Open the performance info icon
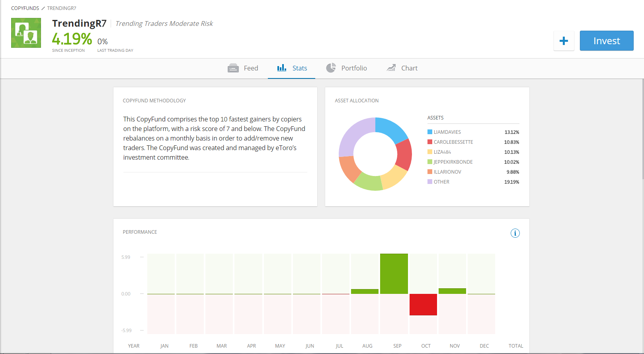Viewport: 644px width, 354px height. pos(515,233)
